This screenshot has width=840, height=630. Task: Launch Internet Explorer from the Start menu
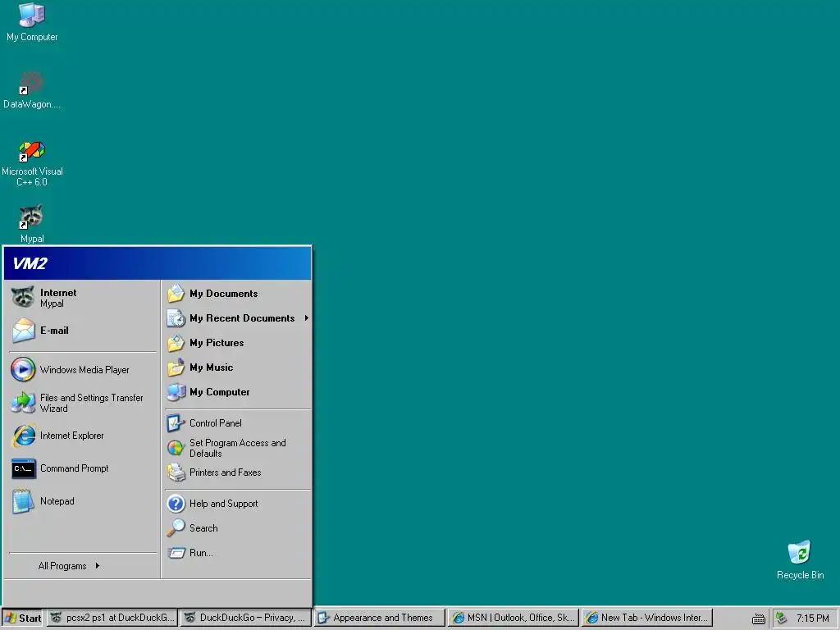(x=83, y=436)
